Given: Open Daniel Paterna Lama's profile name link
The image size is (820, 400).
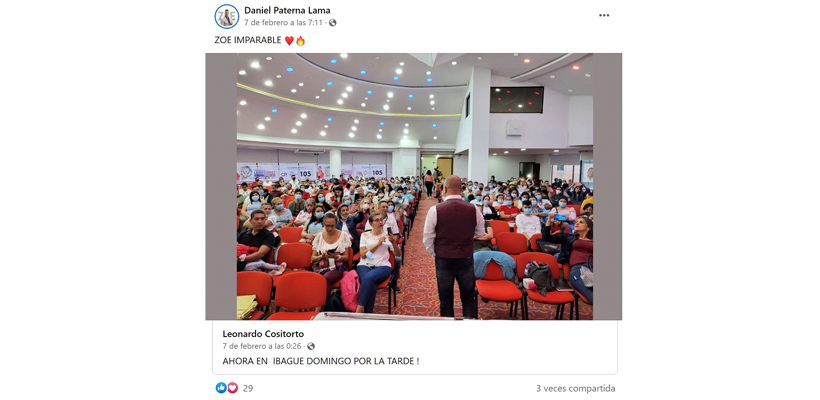Looking at the screenshot, I should click(x=287, y=10).
